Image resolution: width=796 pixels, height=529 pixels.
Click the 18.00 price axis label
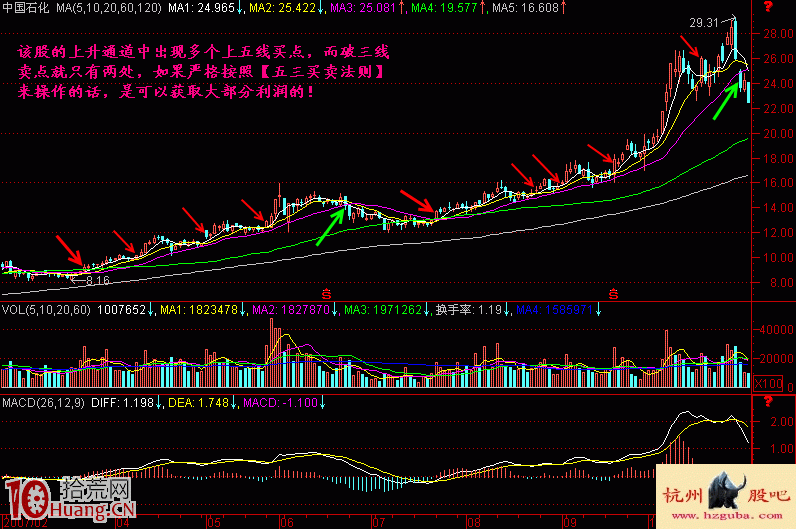click(x=778, y=158)
